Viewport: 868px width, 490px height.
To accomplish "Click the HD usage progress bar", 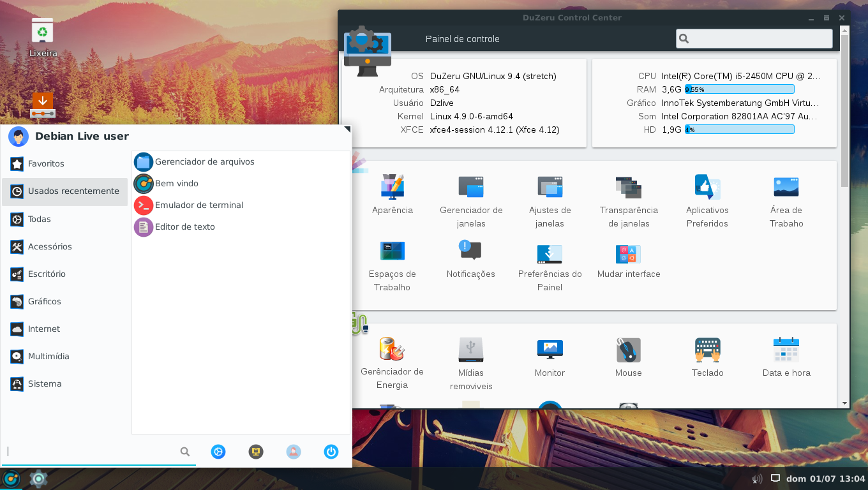I will pos(739,130).
